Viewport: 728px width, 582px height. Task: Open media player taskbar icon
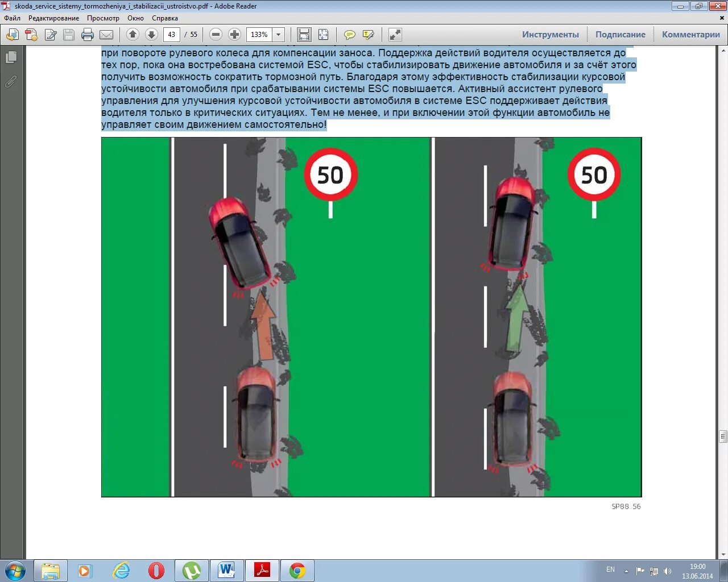85,570
